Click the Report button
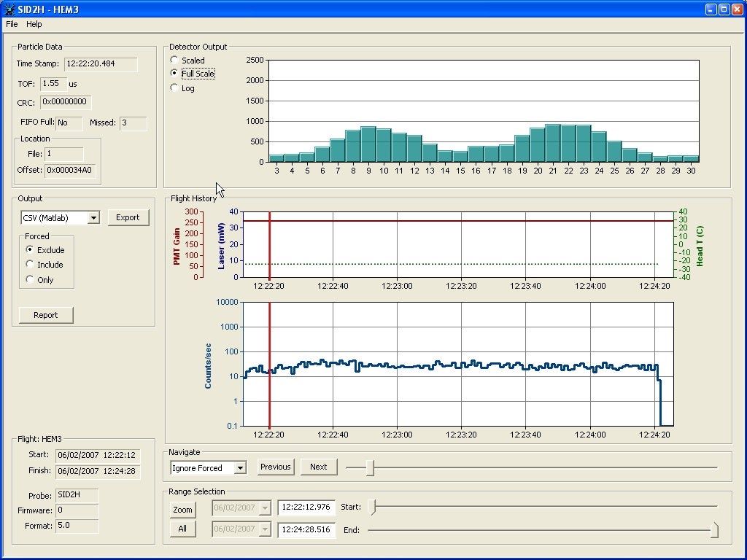 46,315
